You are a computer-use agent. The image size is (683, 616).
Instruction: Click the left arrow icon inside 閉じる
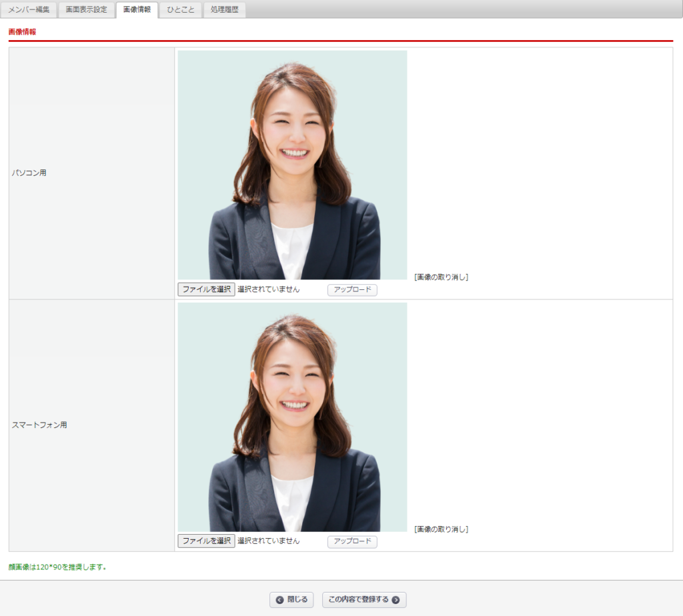coord(278,600)
